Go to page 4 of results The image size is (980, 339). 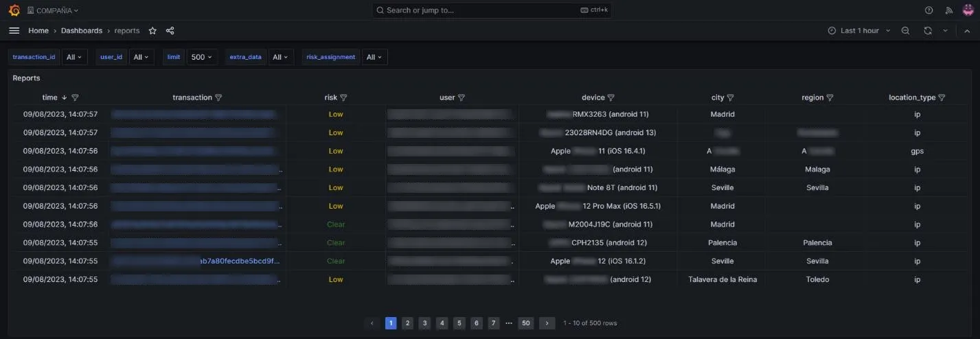[x=442, y=323]
